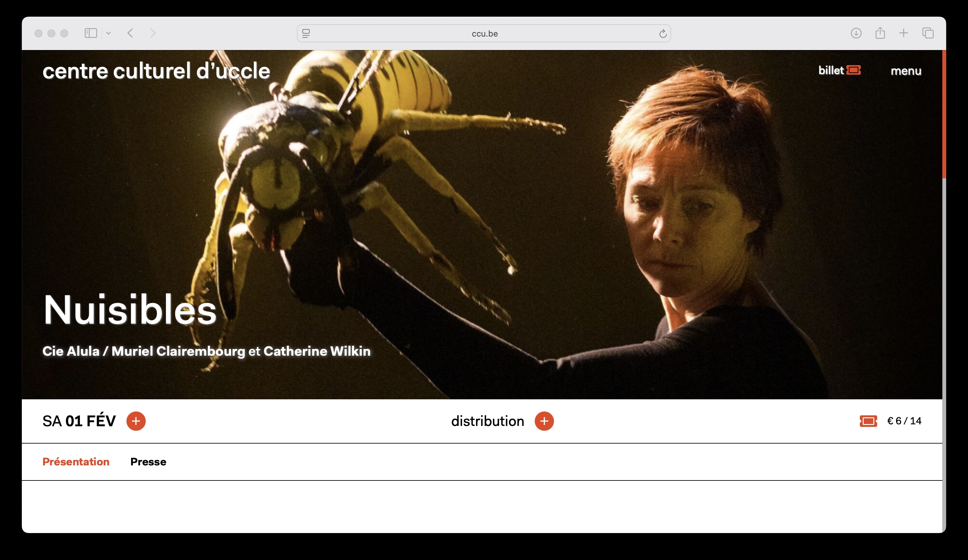Expand dates with plus next to SA 01 FÉV
Viewport: 968px width, 560px height.
pos(136,421)
